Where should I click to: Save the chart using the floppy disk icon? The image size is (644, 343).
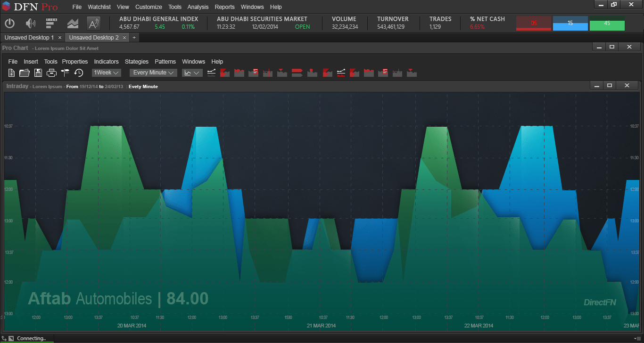38,73
